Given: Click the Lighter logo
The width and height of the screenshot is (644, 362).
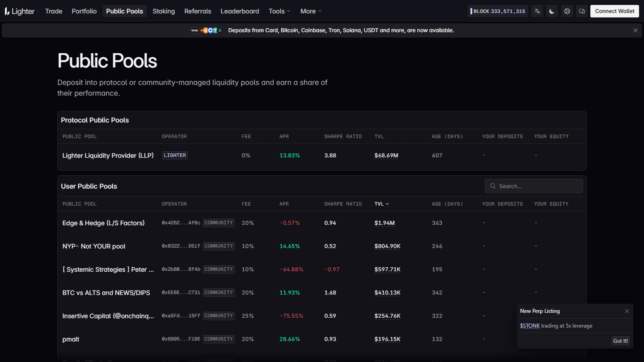Looking at the screenshot, I should 20,11.
